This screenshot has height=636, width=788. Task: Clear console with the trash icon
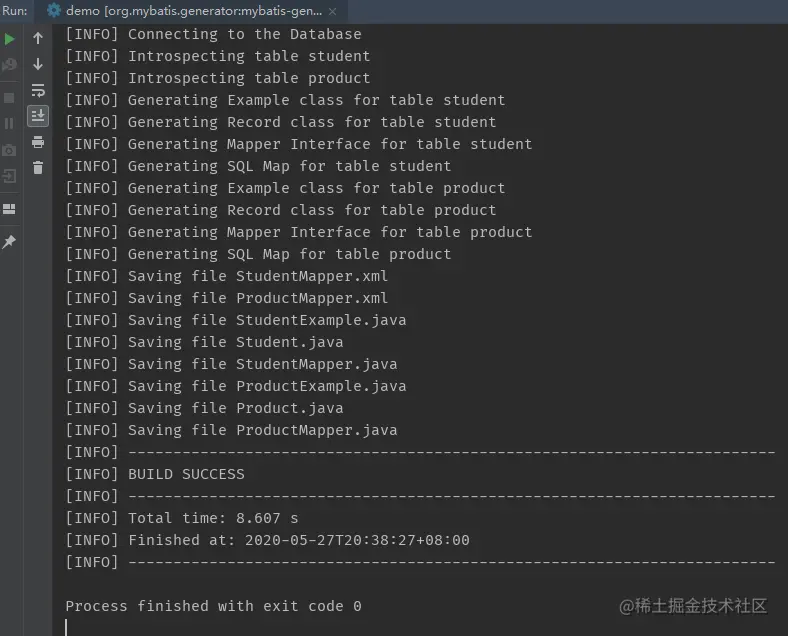coord(38,168)
